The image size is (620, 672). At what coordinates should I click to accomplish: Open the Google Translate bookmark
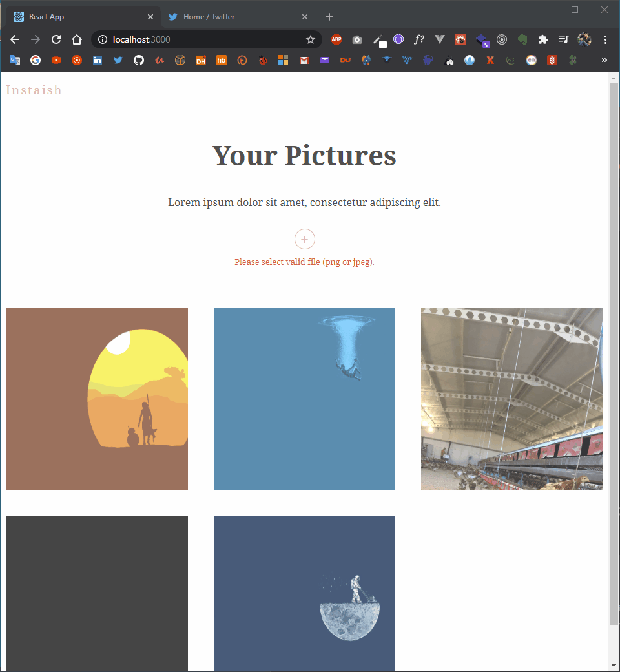pyautogui.click(x=15, y=60)
